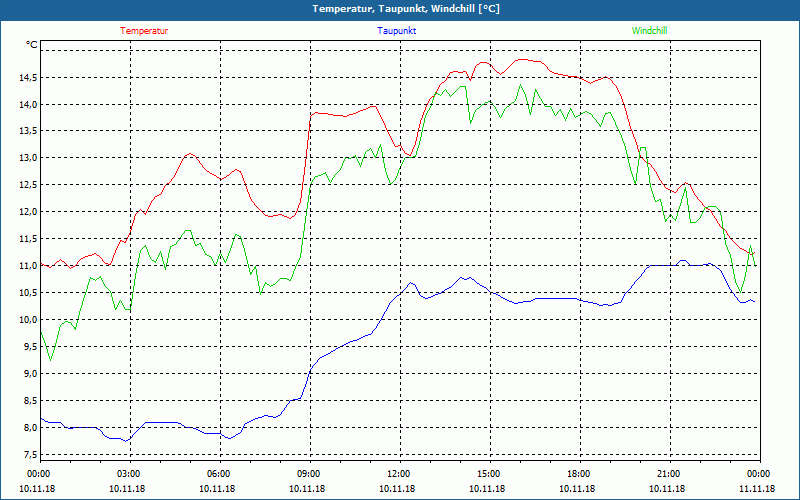Click the 18:00 time axis label
The height and width of the screenshot is (500, 800).
(x=578, y=474)
